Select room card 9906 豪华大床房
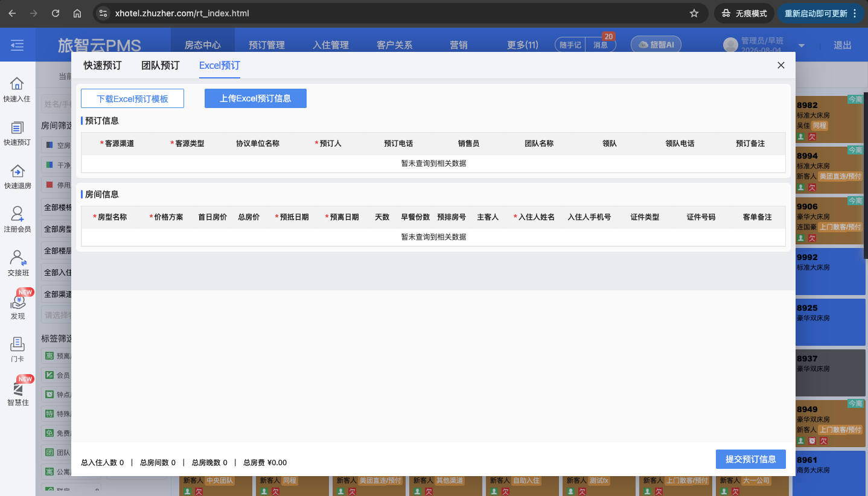 pyautogui.click(x=829, y=220)
